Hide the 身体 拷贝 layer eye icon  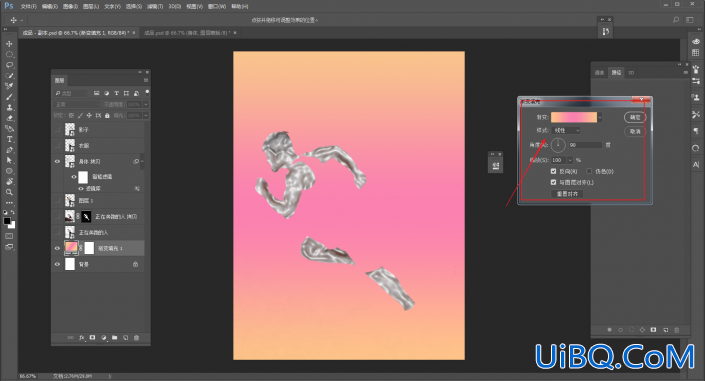click(57, 161)
